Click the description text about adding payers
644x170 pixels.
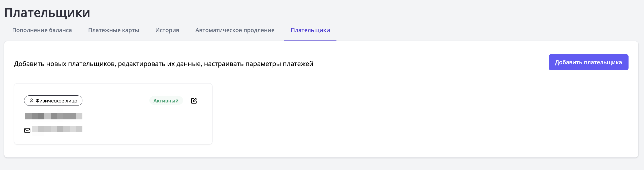click(164, 64)
